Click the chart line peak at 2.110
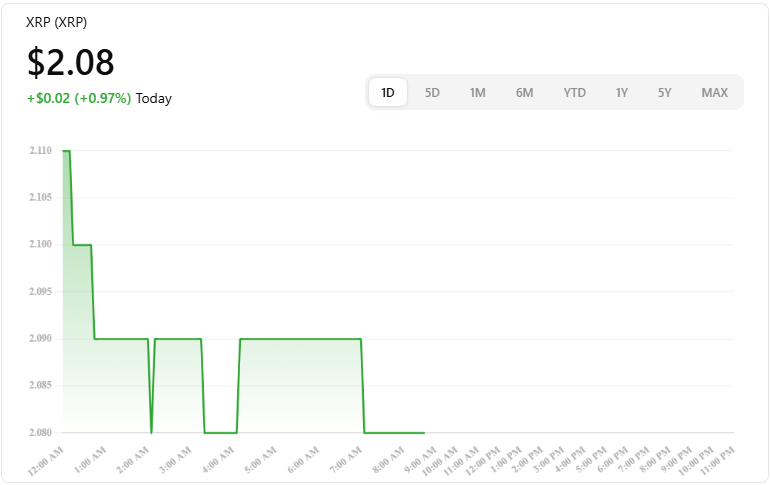Screen dimensions: 770x485 coord(66,151)
